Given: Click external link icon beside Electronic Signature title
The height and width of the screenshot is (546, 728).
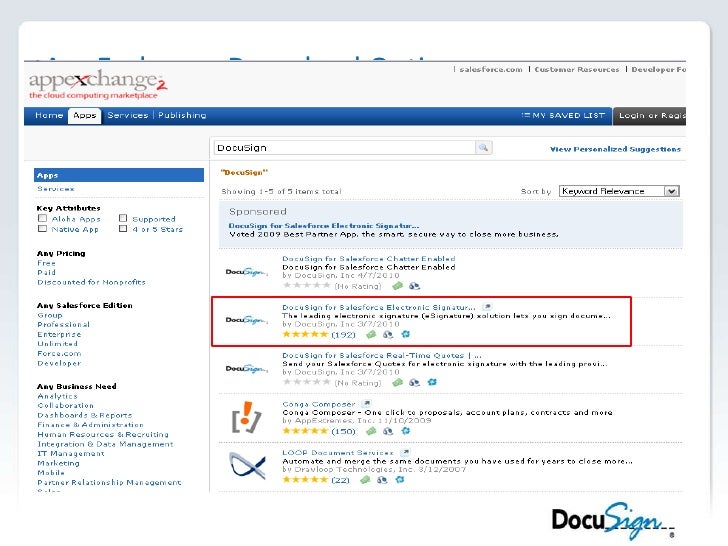Looking at the screenshot, I should tap(487, 307).
